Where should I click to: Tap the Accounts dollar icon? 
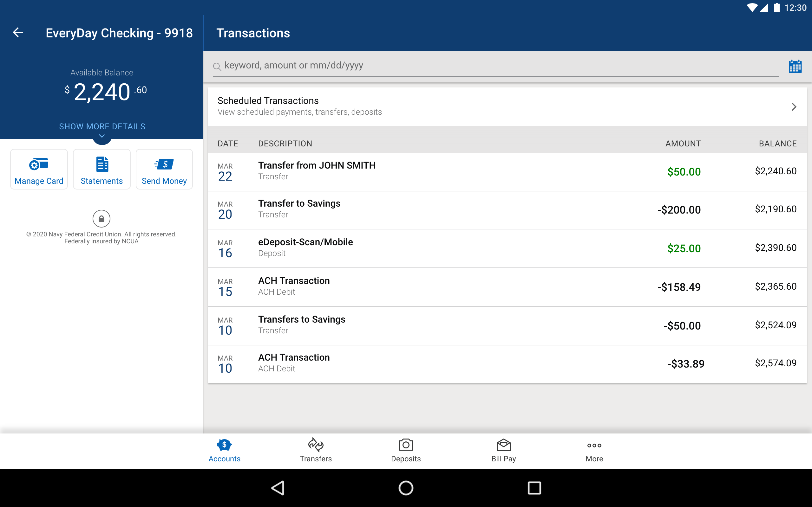click(224, 445)
